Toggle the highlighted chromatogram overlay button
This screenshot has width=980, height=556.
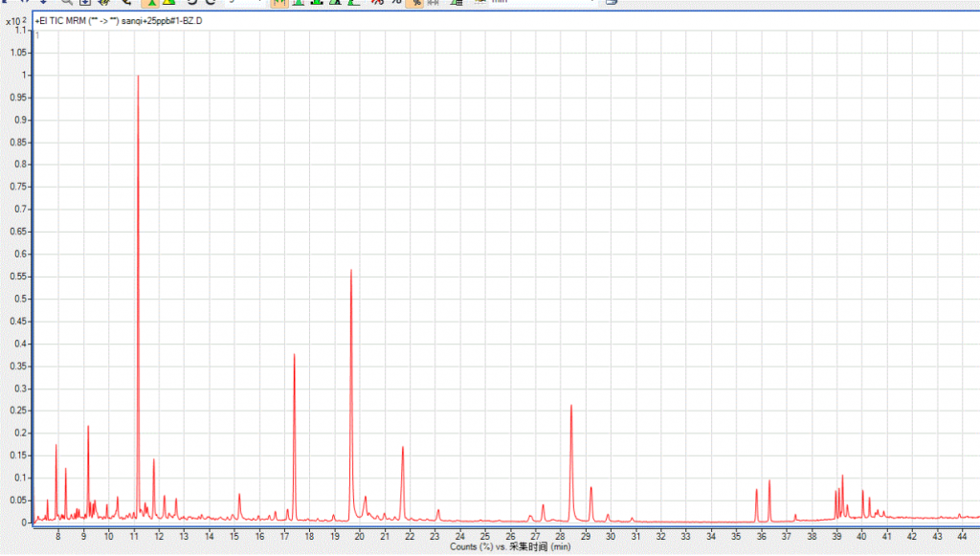tap(279, 3)
